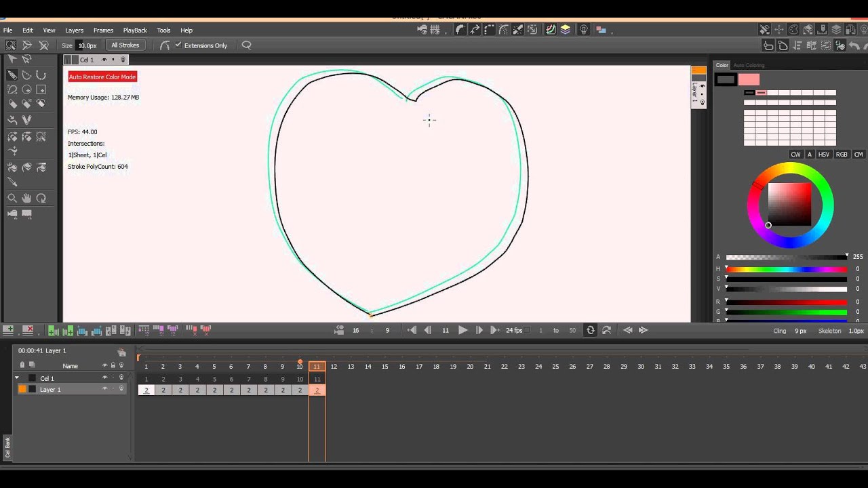868x488 pixels.
Task: Open the lightbulb onion skin icon
Action: coord(583,30)
